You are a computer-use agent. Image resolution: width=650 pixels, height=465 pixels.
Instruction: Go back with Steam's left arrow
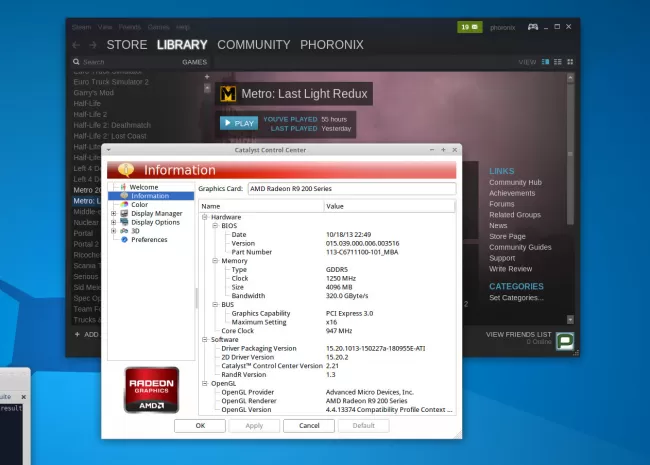[x=76, y=45]
